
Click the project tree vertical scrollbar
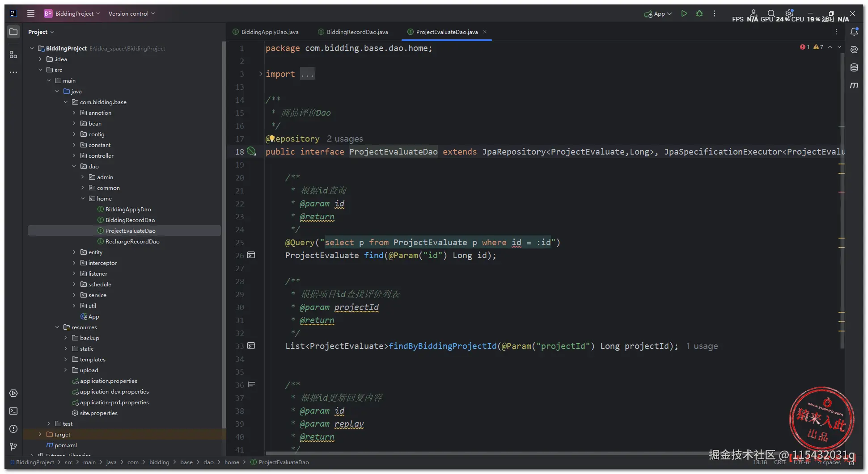pyautogui.click(x=224, y=235)
